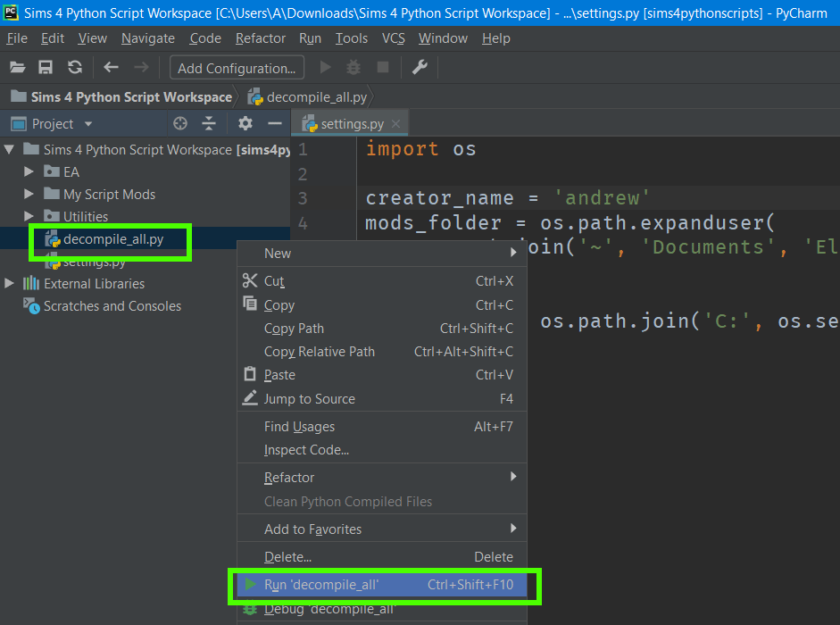Click the Scratches and Consoles icon
840x625 pixels.
pos(31,305)
